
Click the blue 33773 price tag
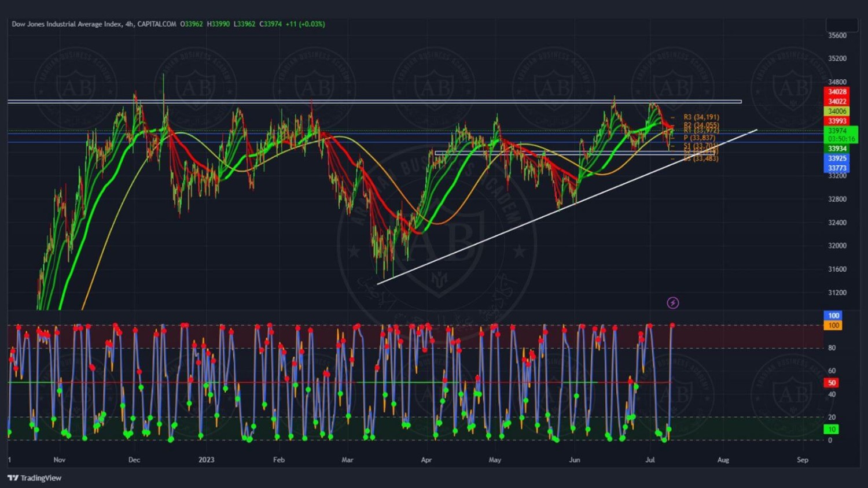837,168
